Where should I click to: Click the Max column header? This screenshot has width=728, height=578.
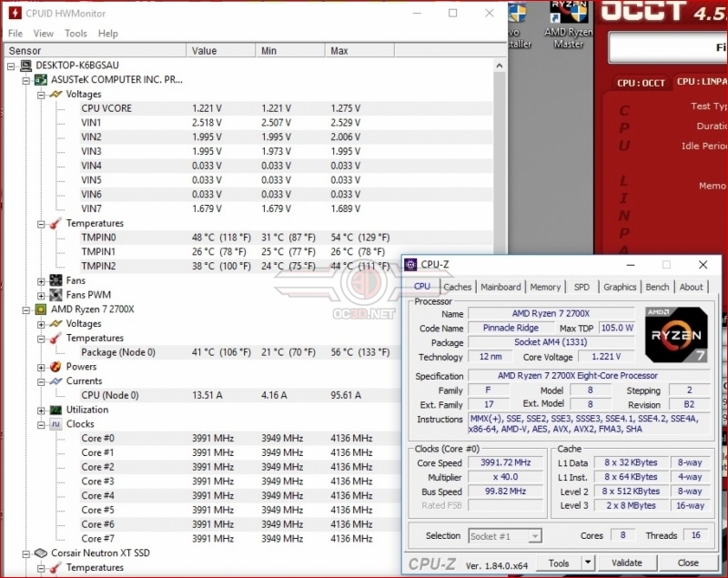pos(359,51)
